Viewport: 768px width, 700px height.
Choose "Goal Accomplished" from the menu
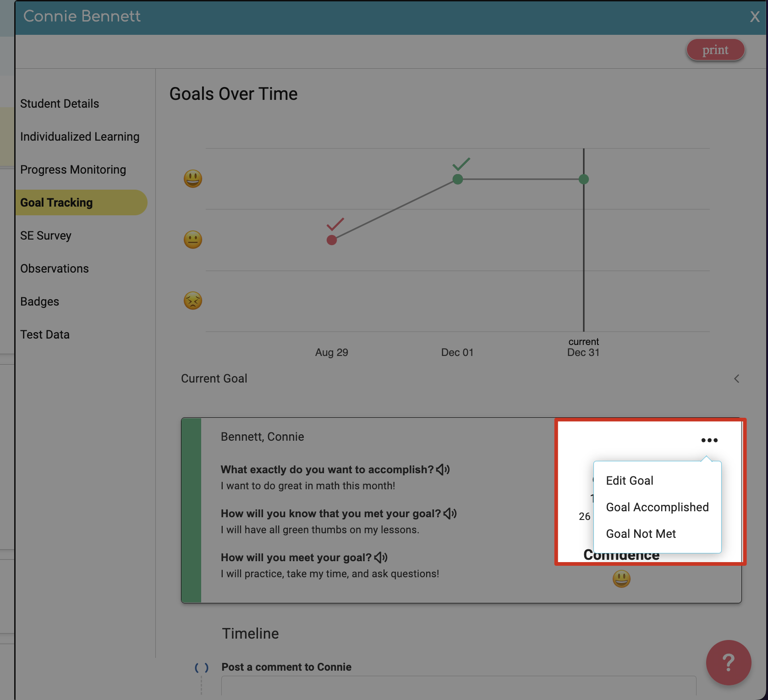[657, 507]
